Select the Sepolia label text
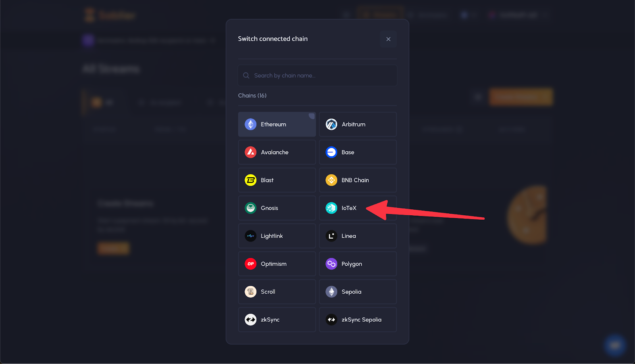Image resolution: width=635 pixels, height=364 pixels. point(352,292)
